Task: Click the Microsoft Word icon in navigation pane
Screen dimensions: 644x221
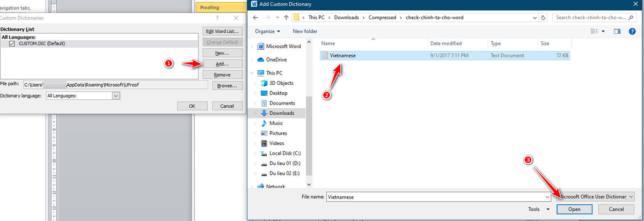Action: click(x=261, y=46)
